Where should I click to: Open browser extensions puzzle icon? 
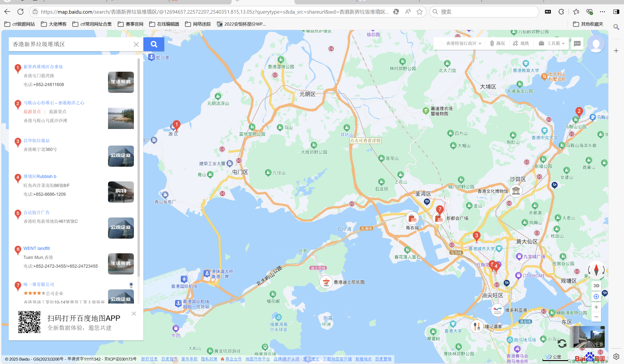click(x=561, y=12)
